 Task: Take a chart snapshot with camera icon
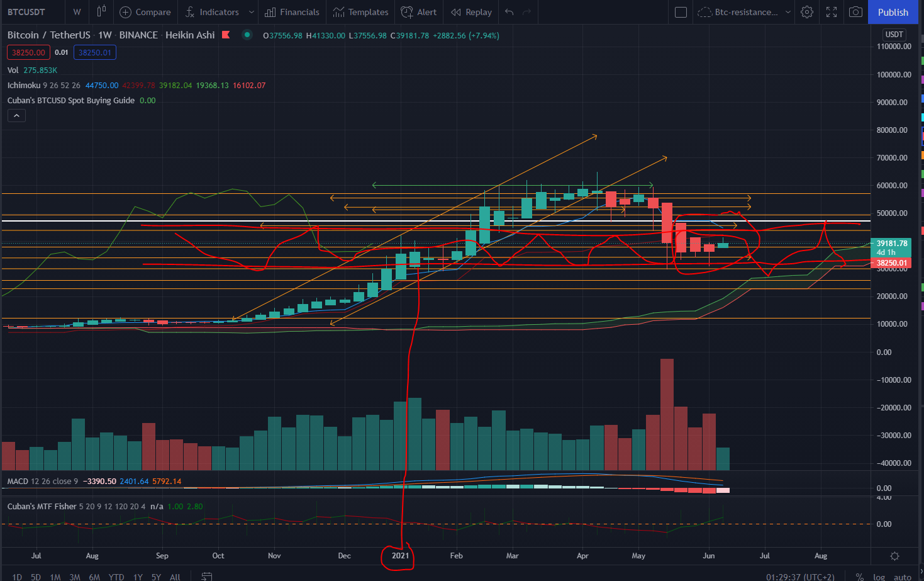(x=855, y=12)
